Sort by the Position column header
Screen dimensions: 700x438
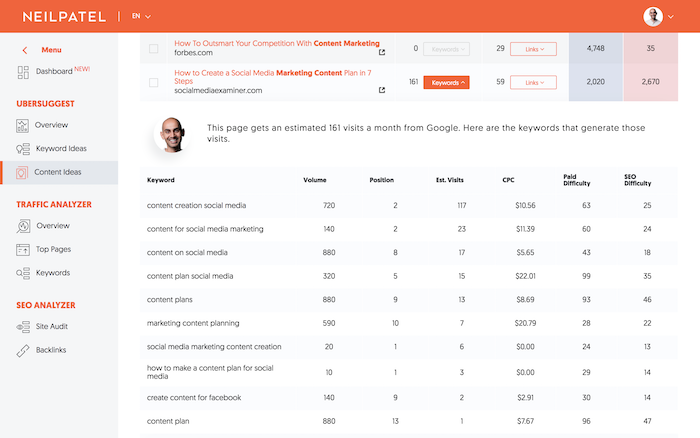[382, 180]
